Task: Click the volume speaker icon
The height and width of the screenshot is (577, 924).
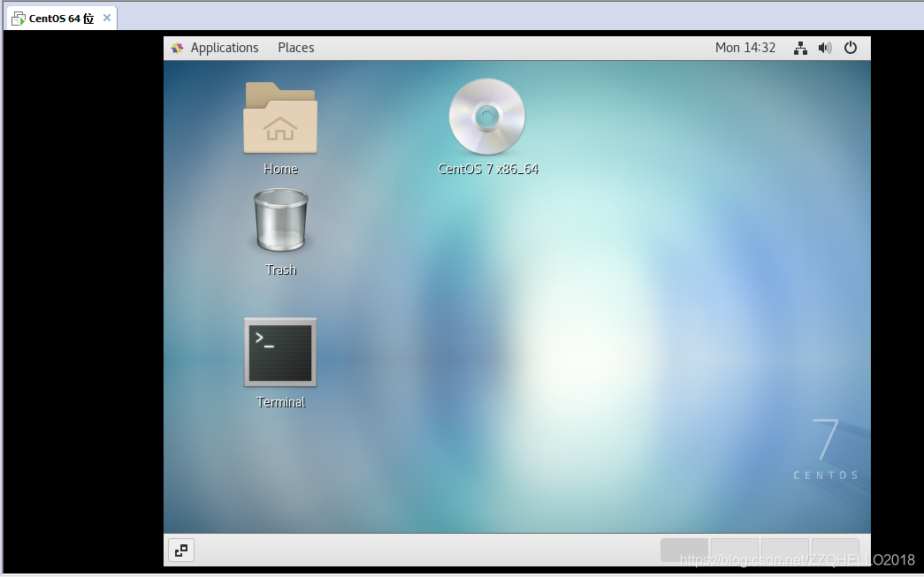Action: 825,48
